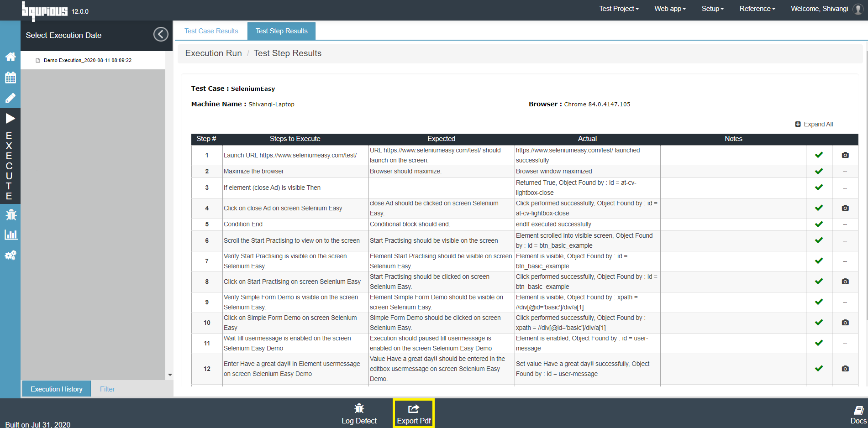The width and height of the screenshot is (868, 428).
Task: Click the Step # column header
Action: (206, 139)
